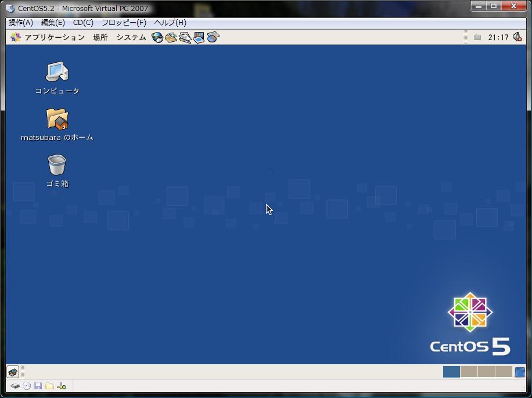Image resolution: width=532 pixels, height=398 pixels.
Task: Launch the web browser globe icon
Action: pyautogui.click(x=157, y=37)
